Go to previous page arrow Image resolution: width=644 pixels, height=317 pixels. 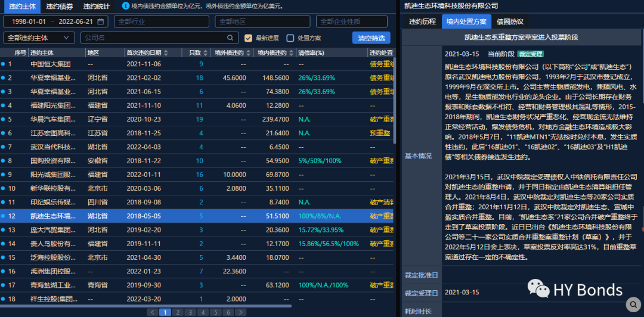[x=153, y=312]
